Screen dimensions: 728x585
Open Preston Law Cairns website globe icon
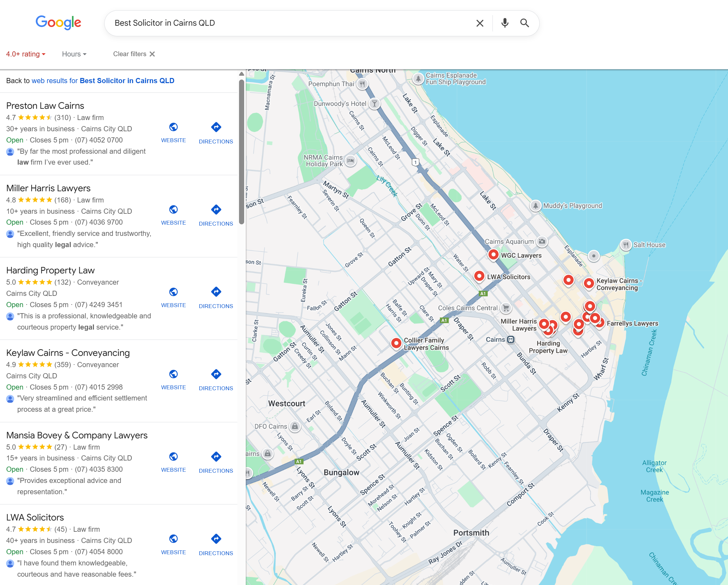click(173, 127)
